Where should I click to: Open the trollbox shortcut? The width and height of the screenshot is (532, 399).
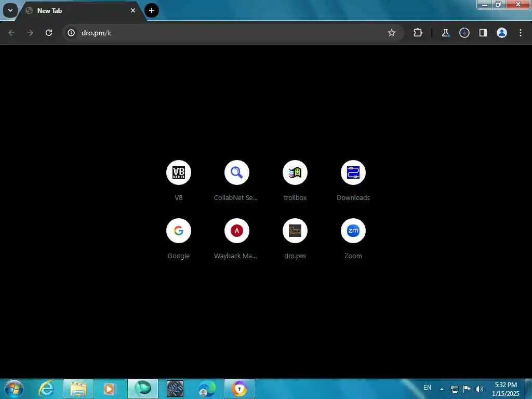pyautogui.click(x=295, y=180)
